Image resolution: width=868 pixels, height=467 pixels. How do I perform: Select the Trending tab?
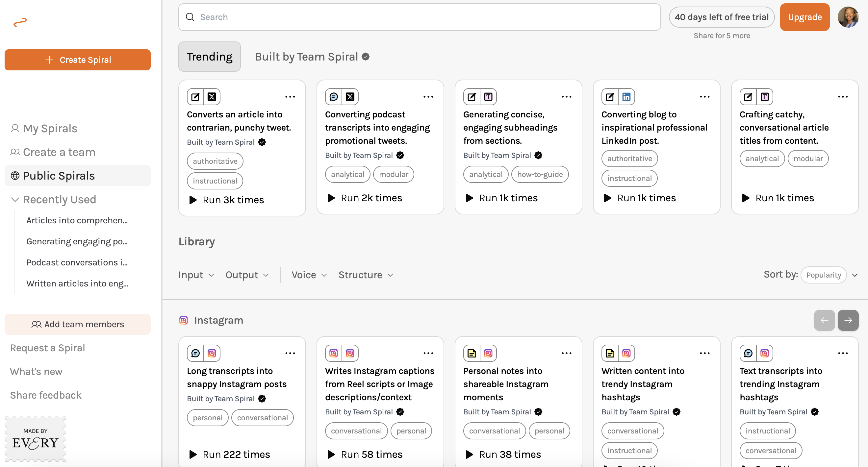209,57
